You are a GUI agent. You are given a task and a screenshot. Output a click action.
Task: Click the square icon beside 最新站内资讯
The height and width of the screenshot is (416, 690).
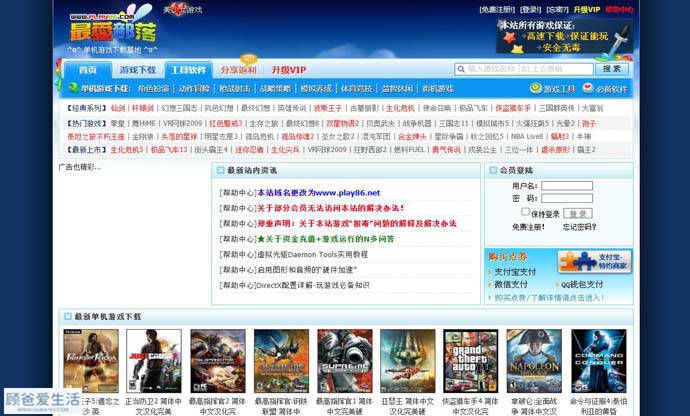[220, 170]
